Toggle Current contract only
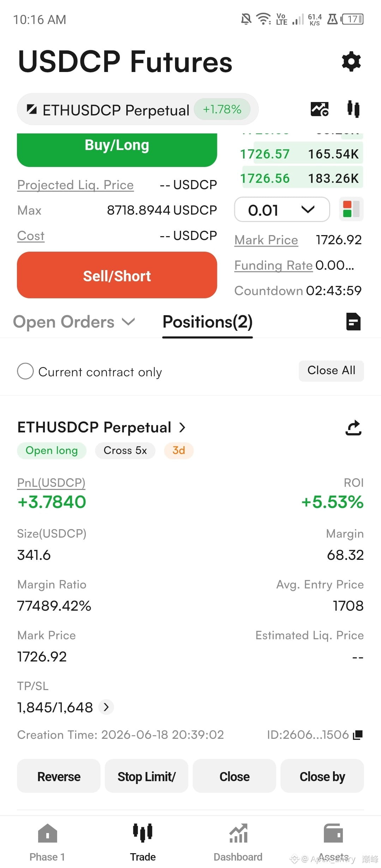 [x=90, y=372]
